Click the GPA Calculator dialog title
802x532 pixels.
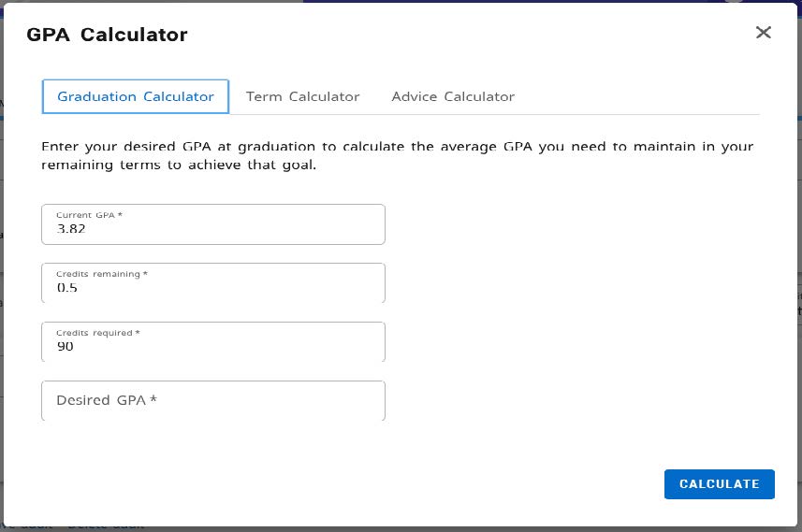[x=107, y=35]
